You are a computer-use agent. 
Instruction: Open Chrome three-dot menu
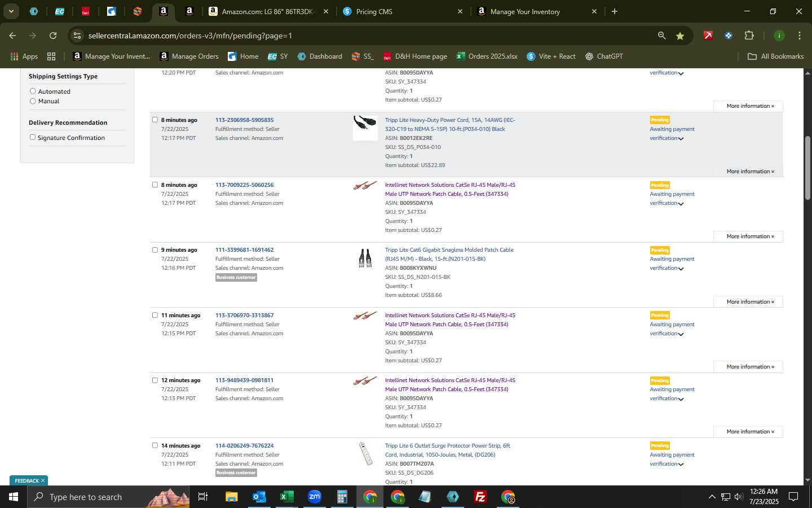pos(799,36)
